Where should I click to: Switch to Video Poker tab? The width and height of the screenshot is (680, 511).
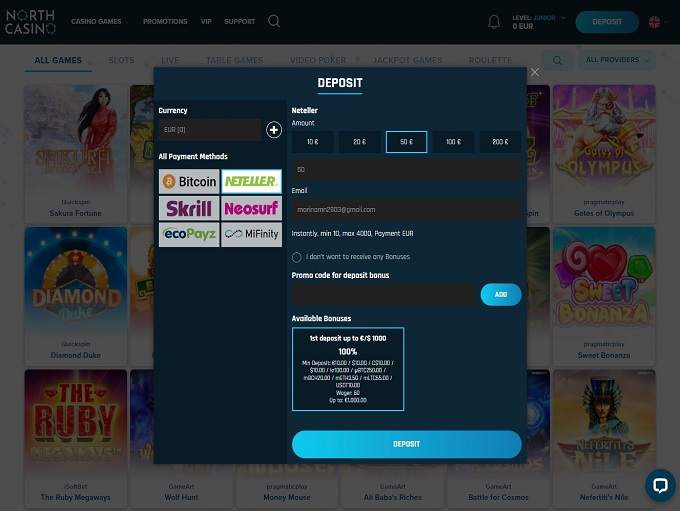tap(318, 60)
